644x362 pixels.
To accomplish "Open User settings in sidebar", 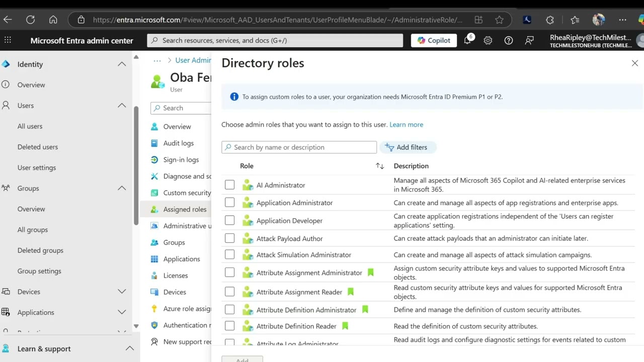I will tap(37, 167).
